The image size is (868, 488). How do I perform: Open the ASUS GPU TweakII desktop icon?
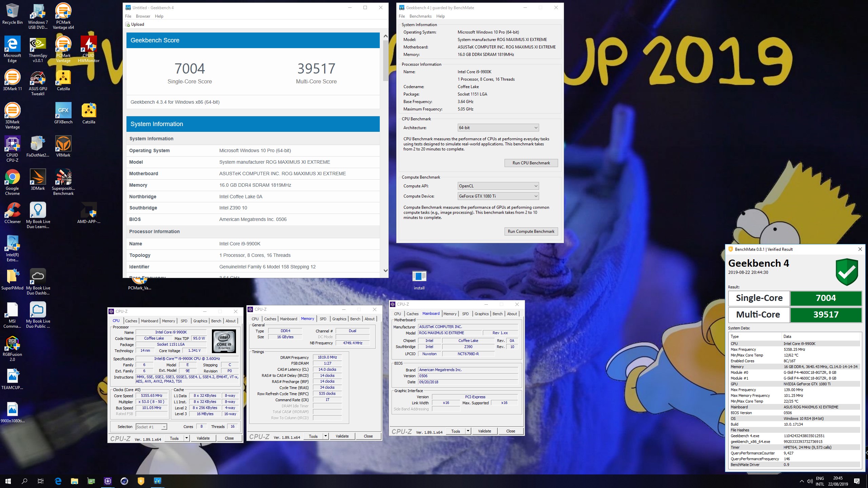[x=38, y=83]
